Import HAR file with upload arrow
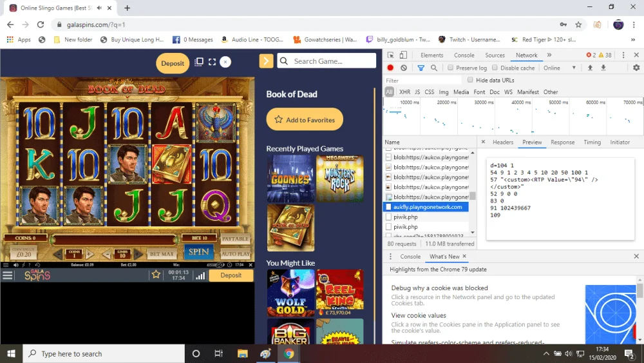Viewport: 644px width, 363px height. 590,68
